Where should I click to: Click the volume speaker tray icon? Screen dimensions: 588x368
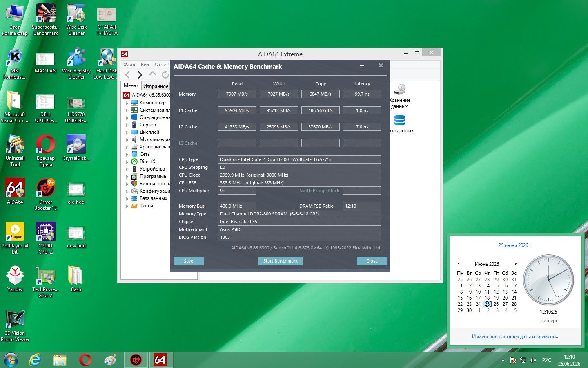(532, 360)
